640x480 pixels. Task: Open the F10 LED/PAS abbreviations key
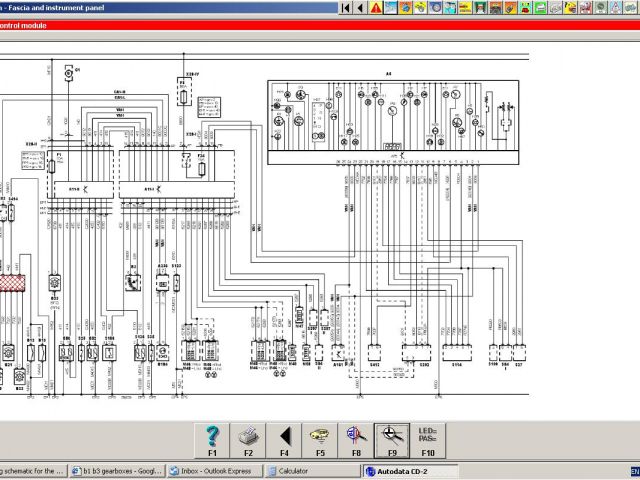428,438
